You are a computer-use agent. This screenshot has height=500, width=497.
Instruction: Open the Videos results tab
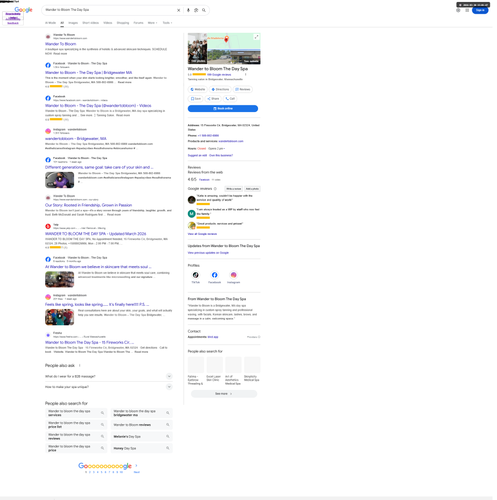pyautogui.click(x=108, y=23)
